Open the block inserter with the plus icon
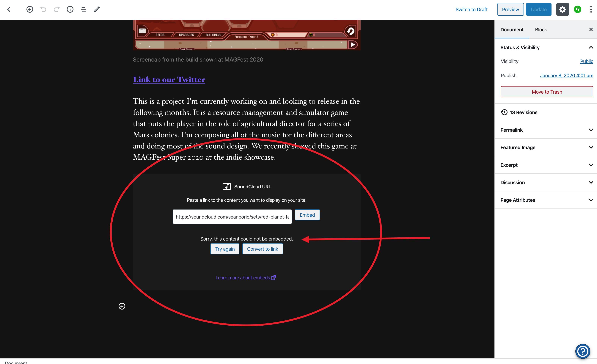This screenshot has height=364, width=597. coord(30,9)
